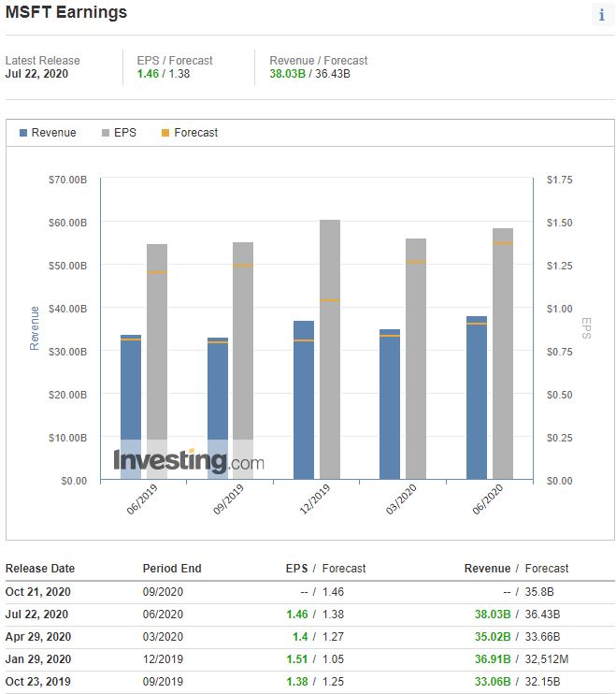
Task: Toggle the EPS legend series
Action: coord(119,133)
